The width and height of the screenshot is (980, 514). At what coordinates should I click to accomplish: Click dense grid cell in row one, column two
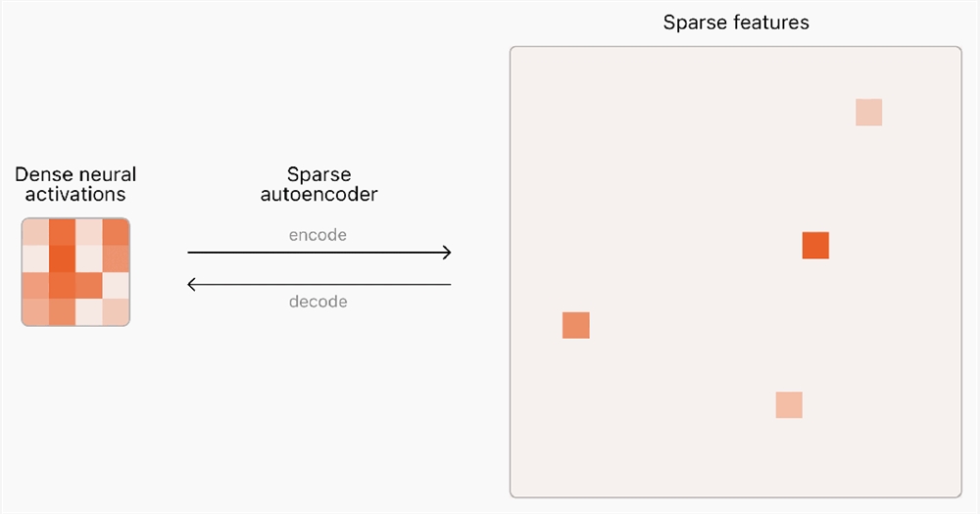click(x=62, y=232)
